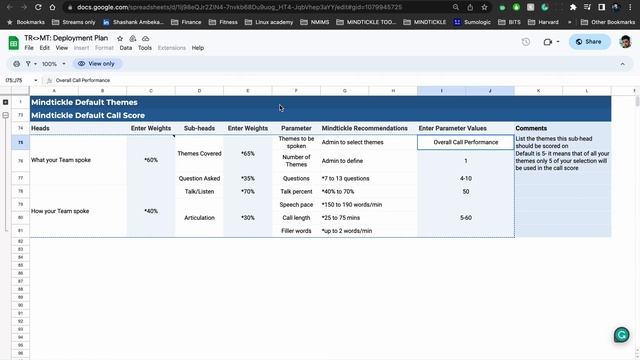Open the Other Bookmarks folder

(607, 22)
